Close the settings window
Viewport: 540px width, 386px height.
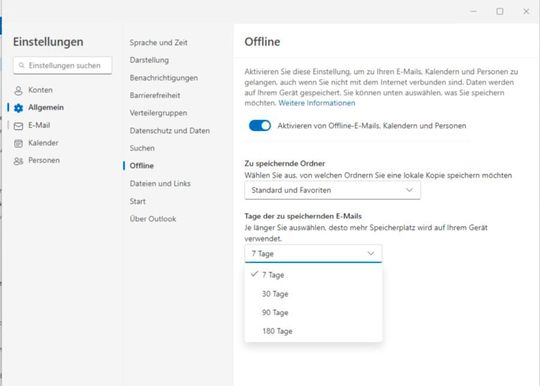[x=526, y=11]
